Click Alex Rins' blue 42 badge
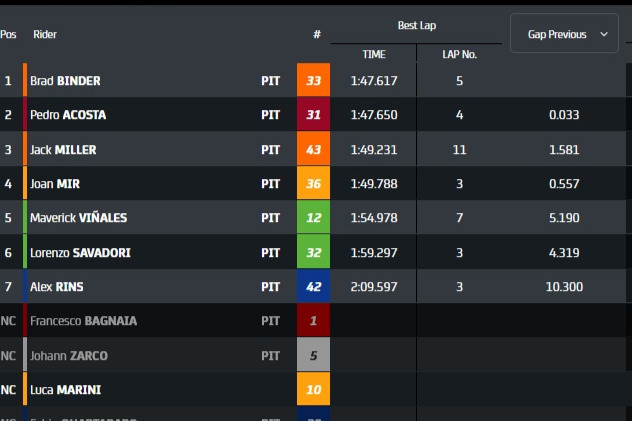Screen dimensions: 632x421 pos(313,286)
